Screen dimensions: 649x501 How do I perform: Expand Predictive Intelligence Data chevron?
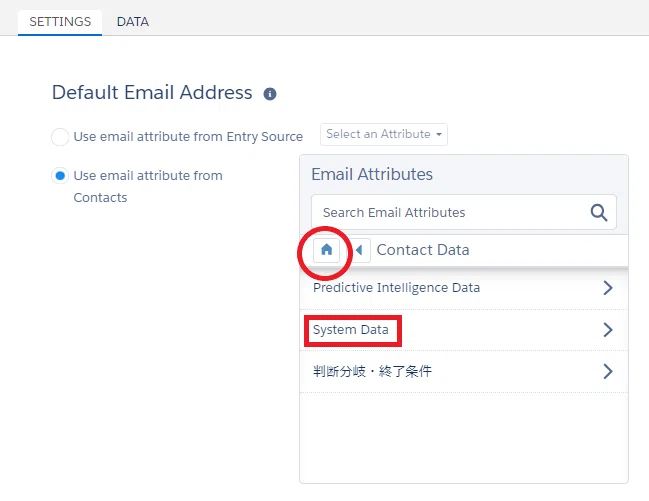[608, 288]
